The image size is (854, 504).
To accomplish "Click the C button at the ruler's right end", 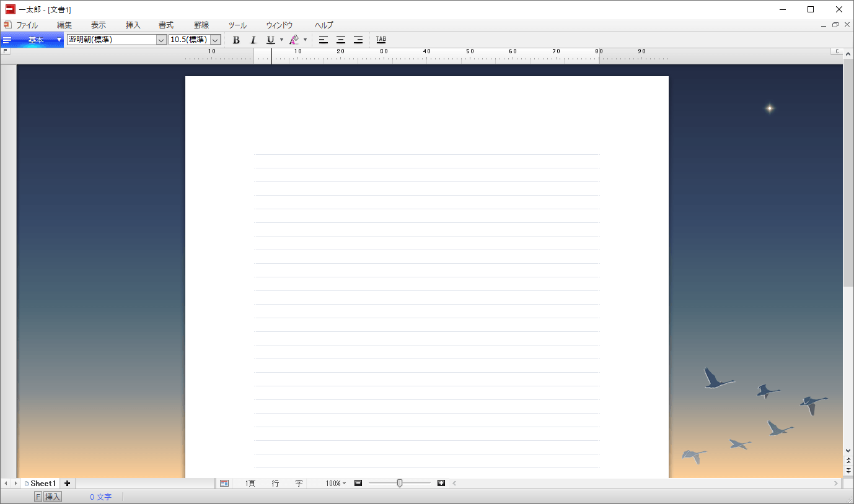I will click(x=837, y=51).
